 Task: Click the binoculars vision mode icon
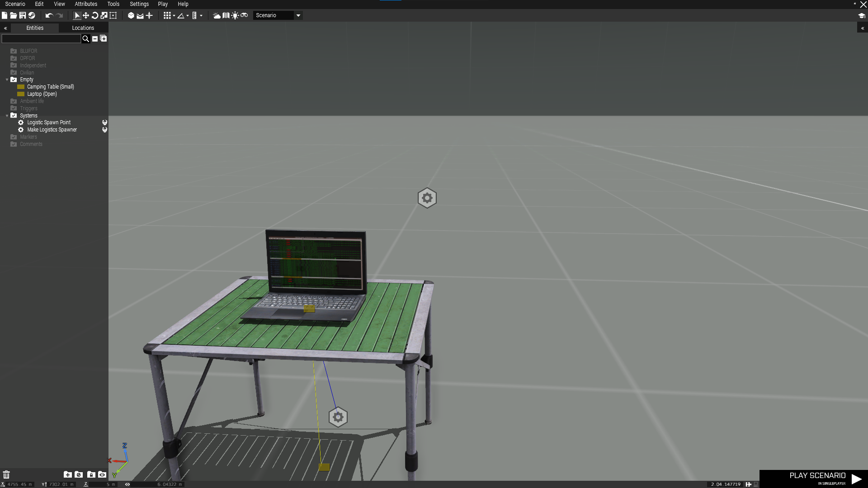(x=244, y=15)
